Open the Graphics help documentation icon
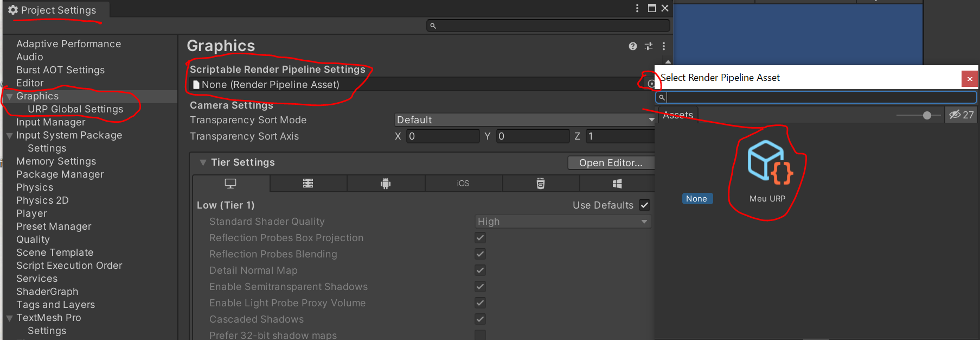980x340 pixels. [x=632, y=46]
